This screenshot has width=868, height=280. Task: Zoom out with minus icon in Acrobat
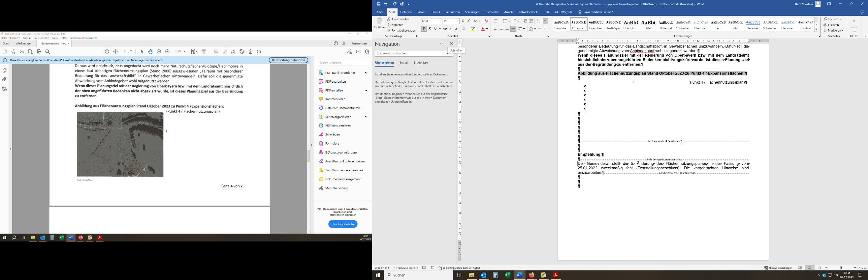tap(159, 51)
